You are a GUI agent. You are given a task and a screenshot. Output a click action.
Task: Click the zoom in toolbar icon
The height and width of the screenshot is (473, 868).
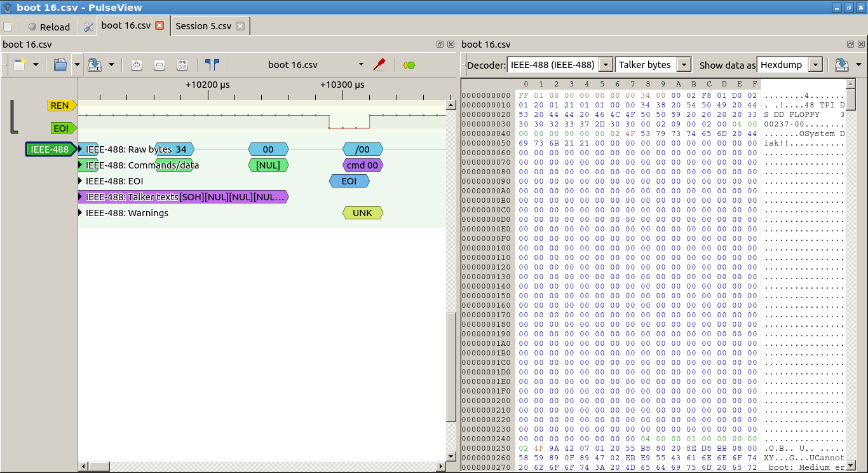pos(136,65)
